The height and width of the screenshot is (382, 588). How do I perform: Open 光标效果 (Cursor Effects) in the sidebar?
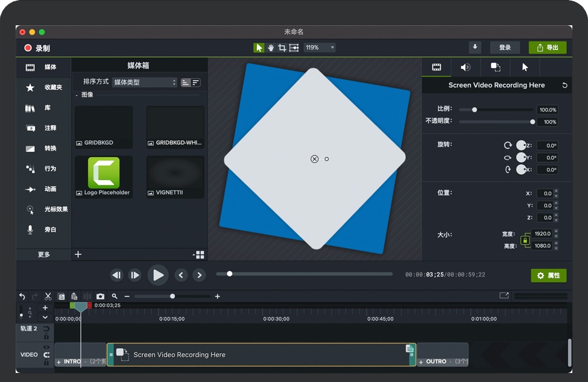pos(43,210)
